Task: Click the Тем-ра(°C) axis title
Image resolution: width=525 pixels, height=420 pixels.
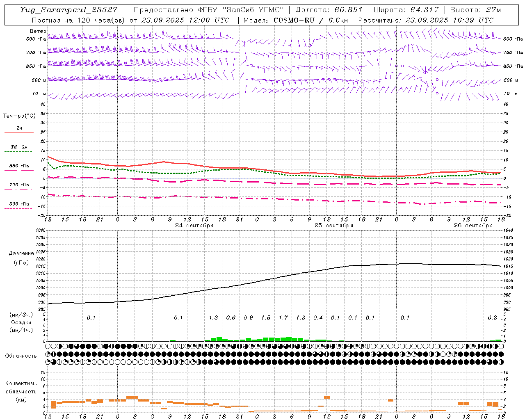Action: point(19,116)
